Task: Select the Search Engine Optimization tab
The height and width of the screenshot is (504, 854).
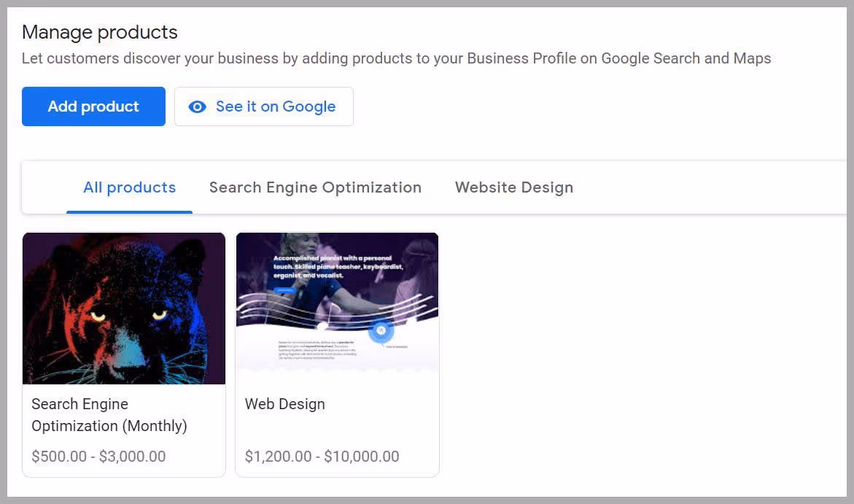Action: (x=315, y=187)
